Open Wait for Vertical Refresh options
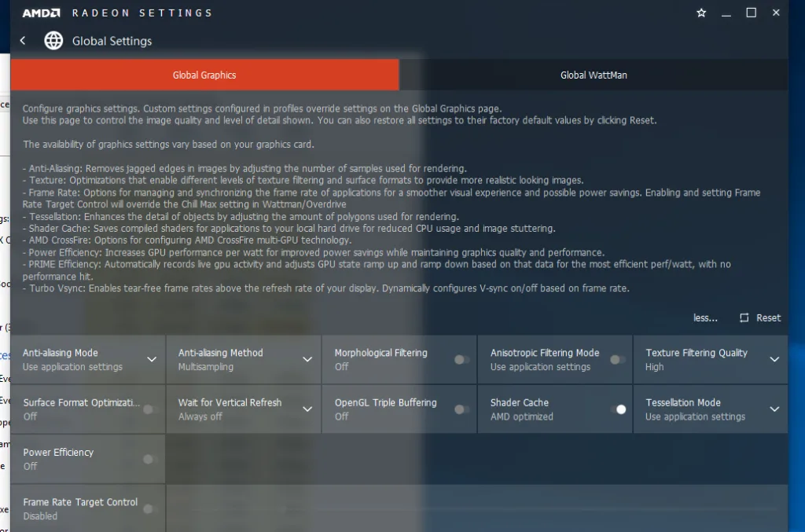 307,409
